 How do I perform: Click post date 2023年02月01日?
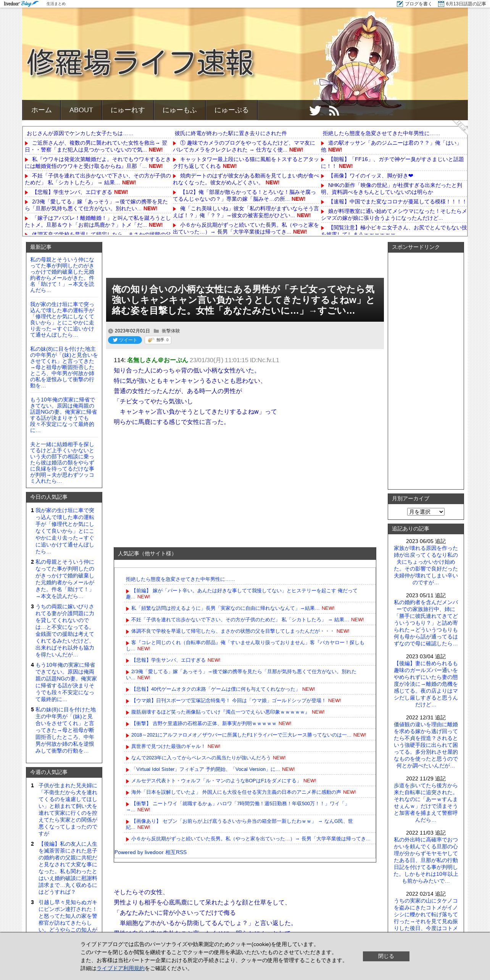pos(132,331)
